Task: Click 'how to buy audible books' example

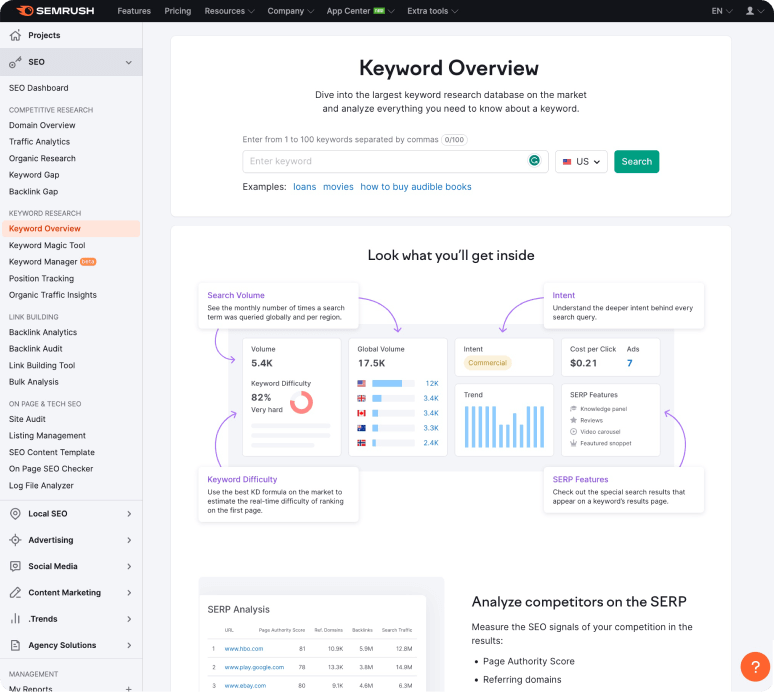Action: 416,187
